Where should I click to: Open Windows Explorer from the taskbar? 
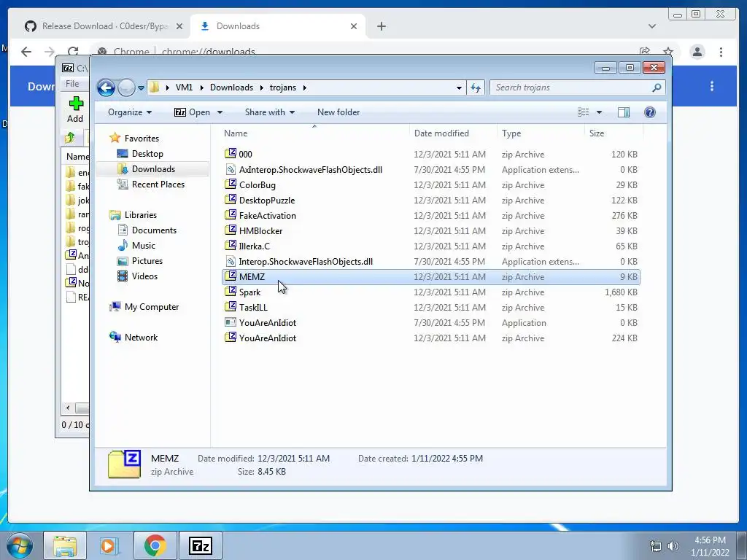pos(65,545)
